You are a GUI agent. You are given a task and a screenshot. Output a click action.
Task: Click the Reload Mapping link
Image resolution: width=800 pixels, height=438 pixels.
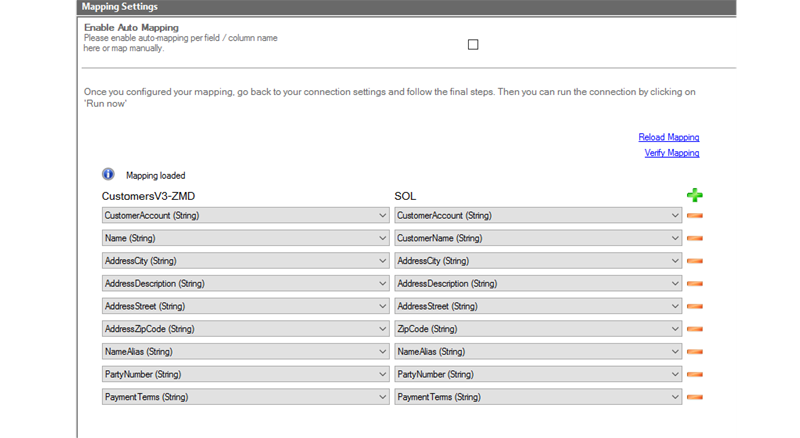click(668, 137)
